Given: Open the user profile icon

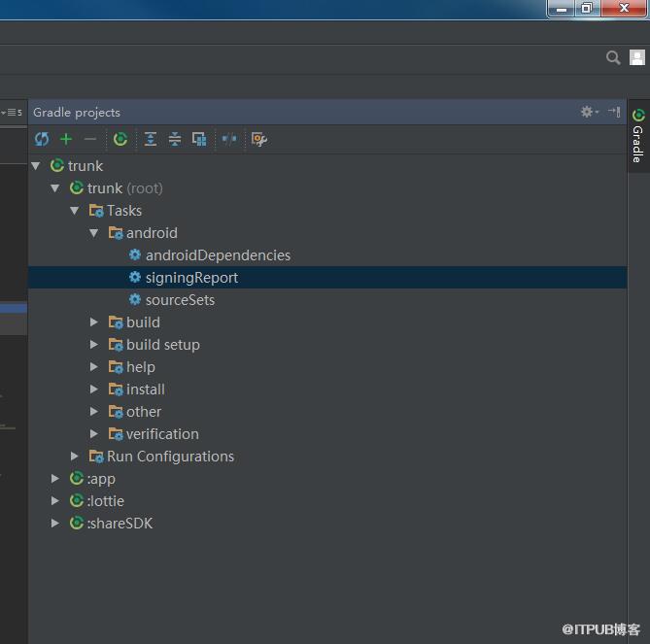Looking at the screenshot, I should (637, 57).
